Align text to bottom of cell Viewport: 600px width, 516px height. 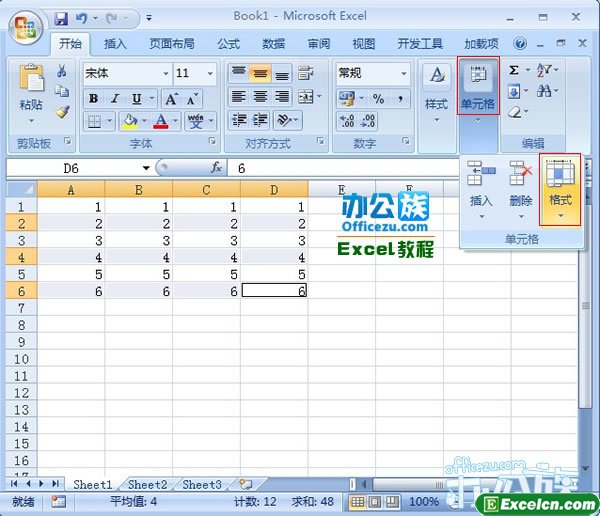click(x=282, y=73)
